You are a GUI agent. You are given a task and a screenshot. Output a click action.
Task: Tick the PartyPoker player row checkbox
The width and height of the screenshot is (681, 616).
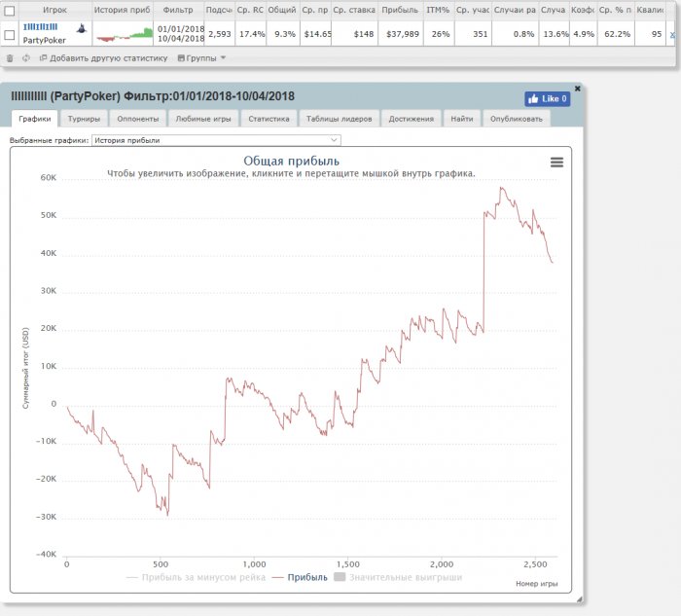10,34
